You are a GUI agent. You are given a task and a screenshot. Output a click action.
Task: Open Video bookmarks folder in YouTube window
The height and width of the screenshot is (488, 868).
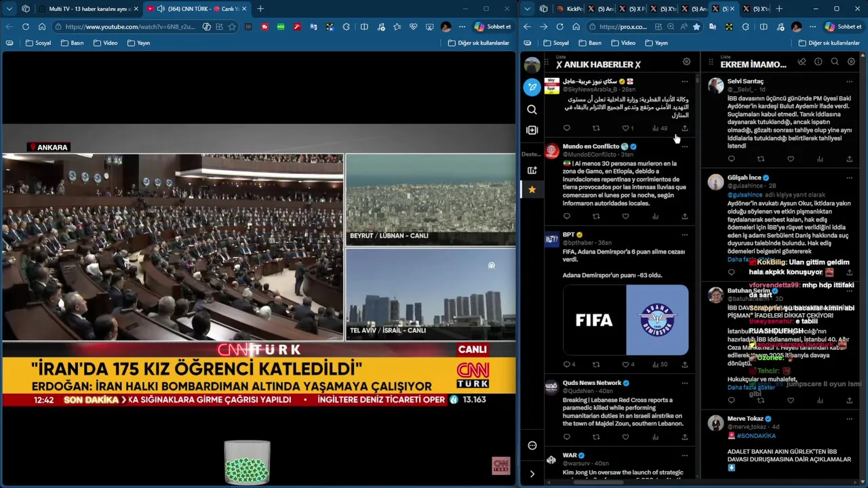click(105, 43)
